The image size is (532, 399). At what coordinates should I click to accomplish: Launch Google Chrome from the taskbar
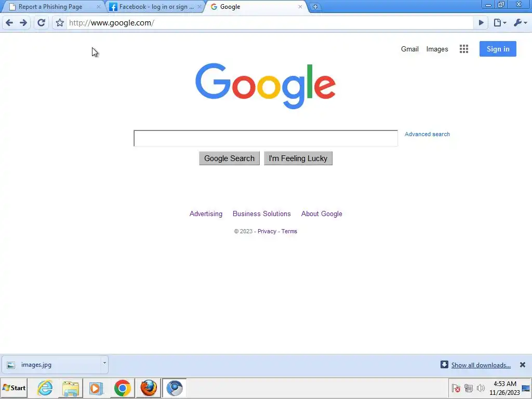(x=123, y=388)
